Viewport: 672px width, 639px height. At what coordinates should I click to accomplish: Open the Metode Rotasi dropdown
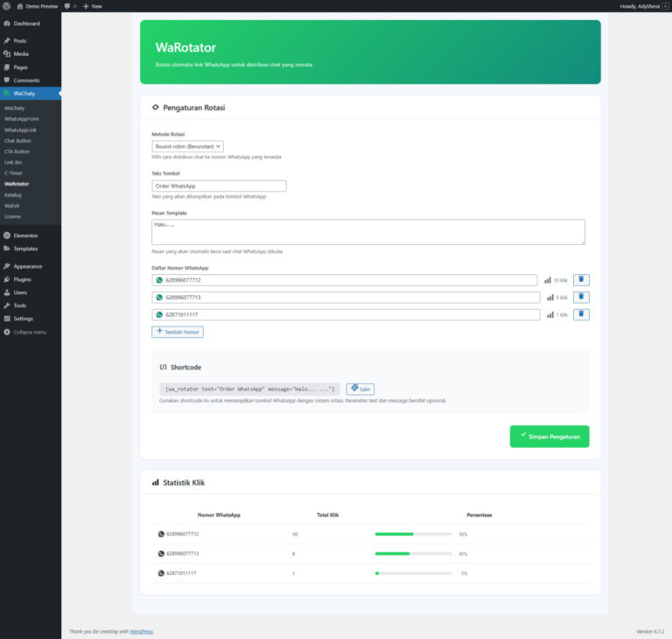click(187, 147)
